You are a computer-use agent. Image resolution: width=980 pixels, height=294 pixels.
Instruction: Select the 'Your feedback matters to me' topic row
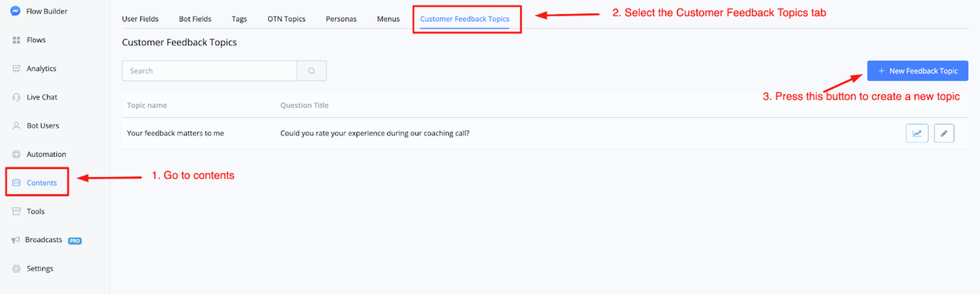pyautogui.click(x=176, y=133)
